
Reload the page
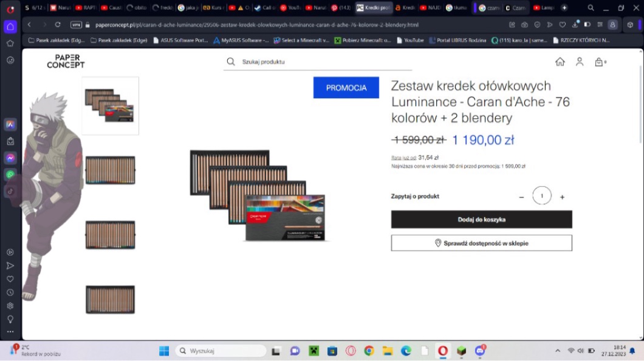pyautogui.click(x=58, y=25)
